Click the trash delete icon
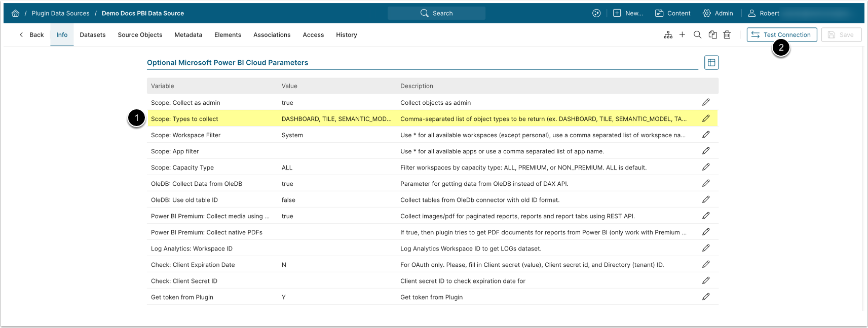 click(727, 35)
